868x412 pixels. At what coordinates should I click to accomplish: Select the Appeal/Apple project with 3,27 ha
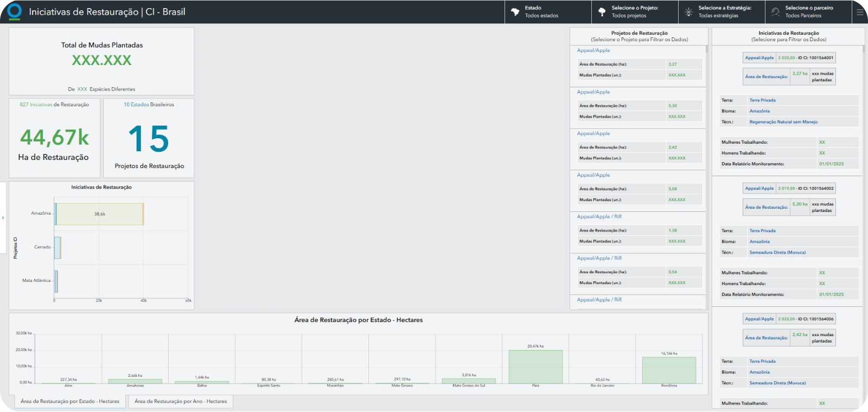coord(638,66)
